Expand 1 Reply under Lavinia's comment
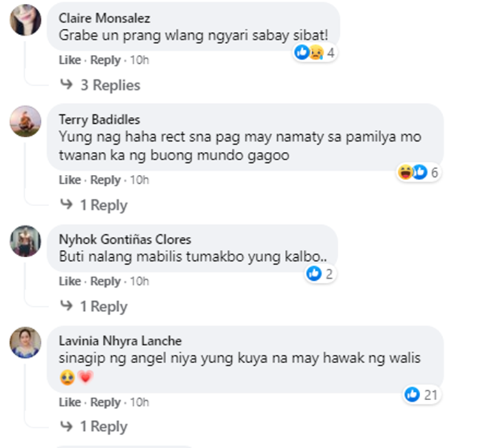This screenshot has height=448, width=479. [x=94, y=426]
